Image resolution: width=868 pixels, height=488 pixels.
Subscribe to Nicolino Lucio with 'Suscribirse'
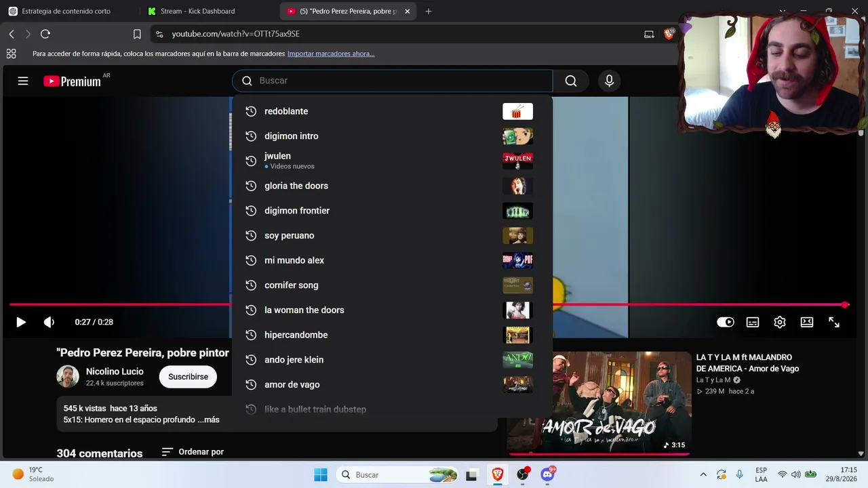pos(188,377)
